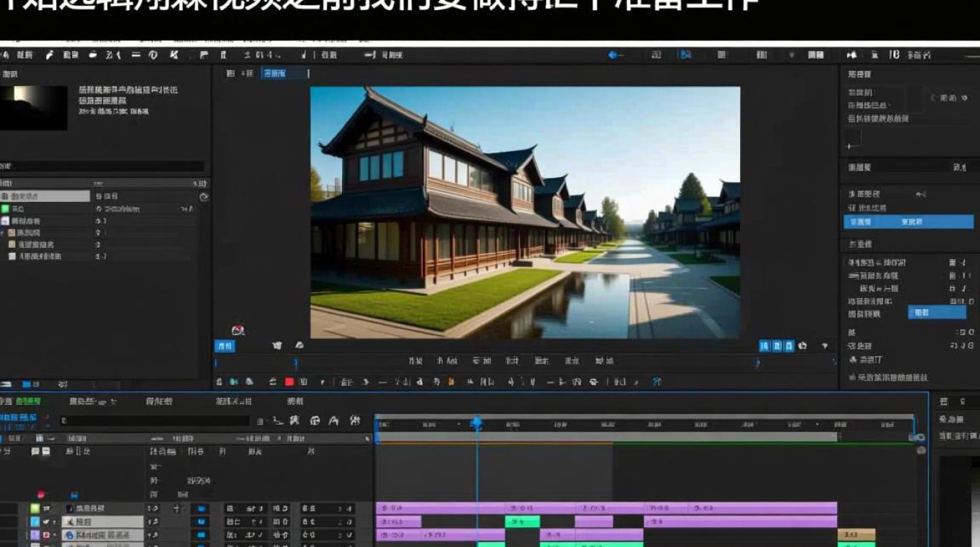
Task: Switch to the highlighted blue tab above the preview
Action: [275, 73]
